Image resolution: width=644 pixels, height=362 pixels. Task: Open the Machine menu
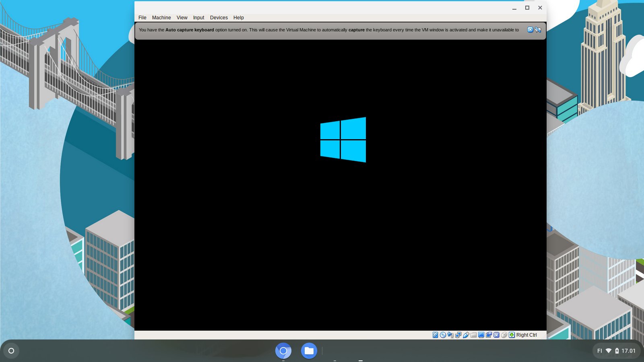pyautogui.click(x=161, y=18)
